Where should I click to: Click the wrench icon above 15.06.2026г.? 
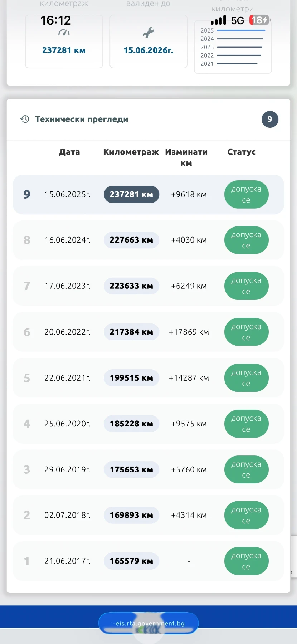[x=148, y=33]
